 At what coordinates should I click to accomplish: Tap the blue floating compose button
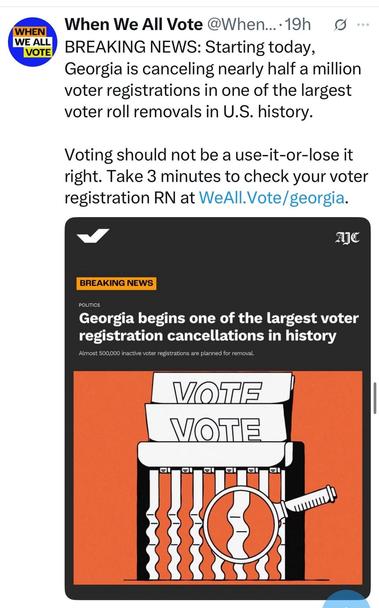pyautogui.click(x=352, y=599)
